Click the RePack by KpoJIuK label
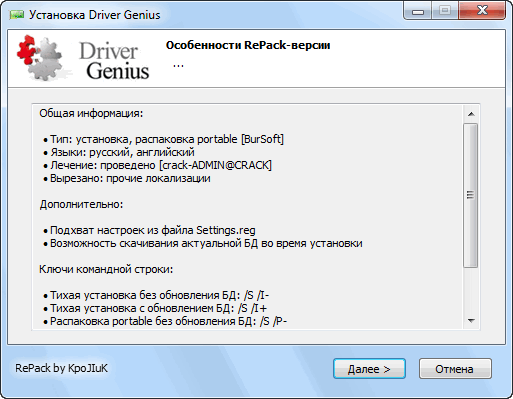This screenshot has height=399, width=513. pyautogui.click(x=61, y=368)
